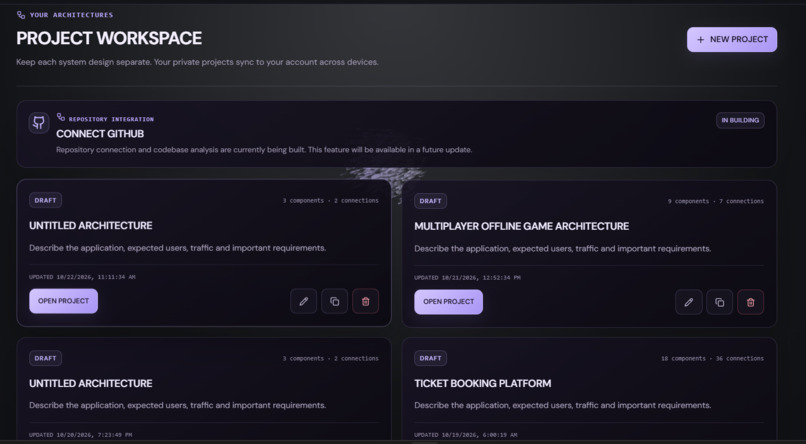The width and height of the screenshot is (806, 444).
Task: Open the first Untitled Architecture project
Action: tap(63, 301)
